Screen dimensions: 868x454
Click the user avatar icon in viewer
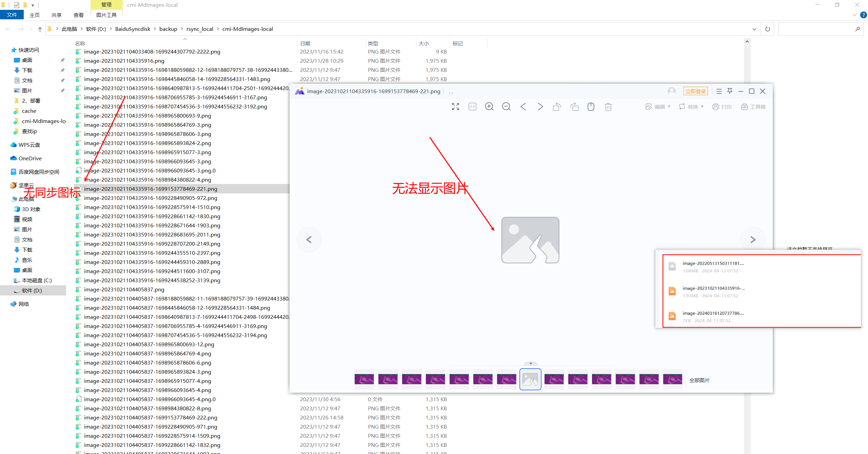[671, 91]
